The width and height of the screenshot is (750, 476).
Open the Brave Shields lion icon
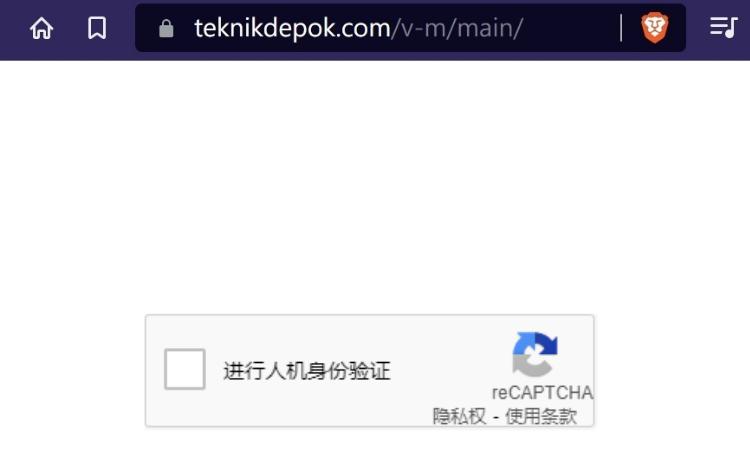(654, 27)
